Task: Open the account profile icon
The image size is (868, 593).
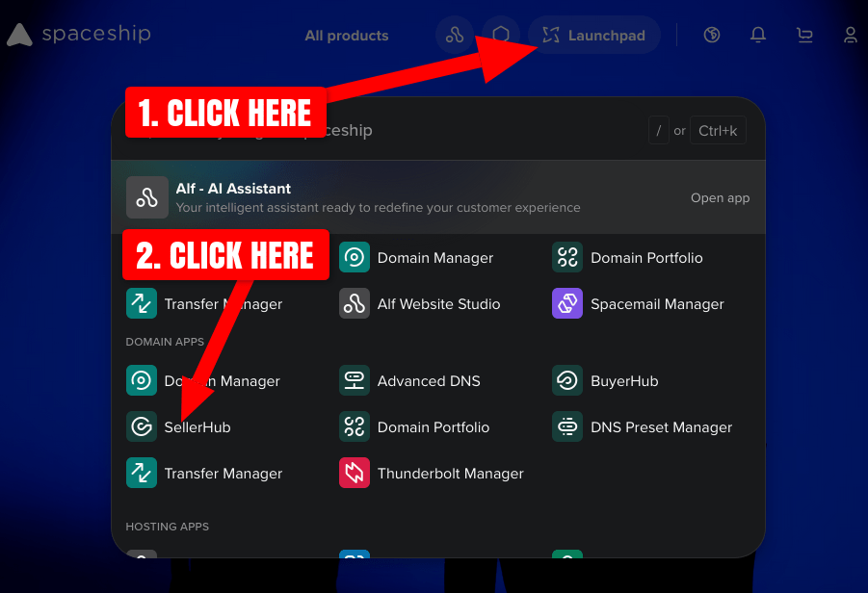Action: tap(850, 35)
